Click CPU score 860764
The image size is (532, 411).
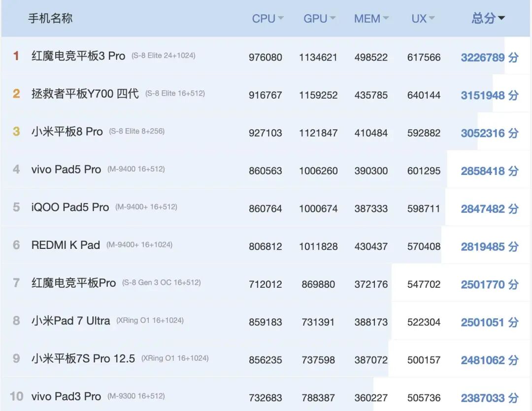[266, 209]
